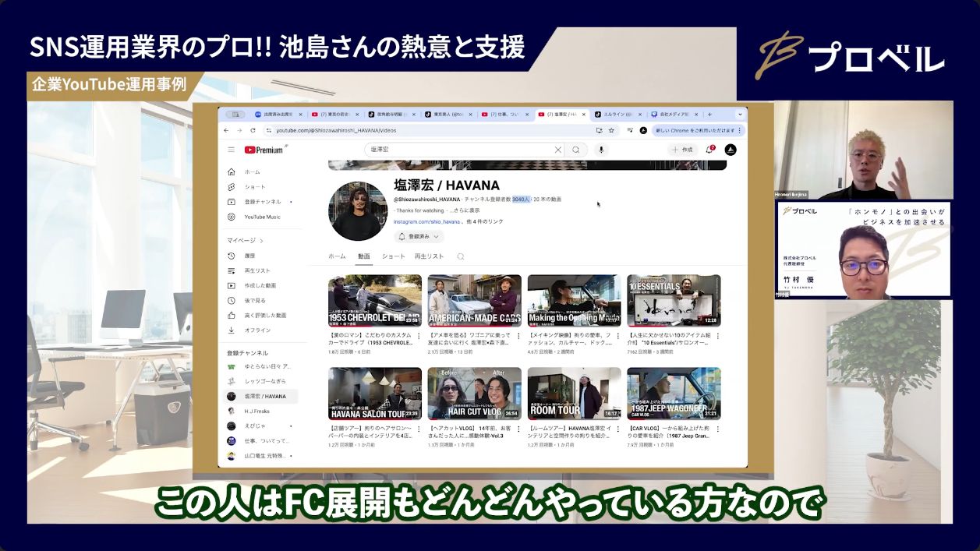Go back with the browser back arrow
This screenshot has height=551, width=980.
227,130
